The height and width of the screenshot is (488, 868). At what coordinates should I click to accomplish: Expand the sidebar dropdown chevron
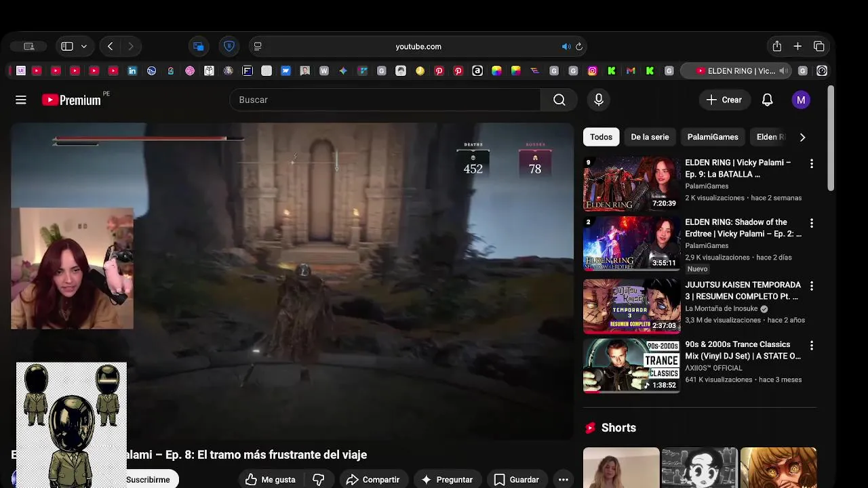coord(84,46)
